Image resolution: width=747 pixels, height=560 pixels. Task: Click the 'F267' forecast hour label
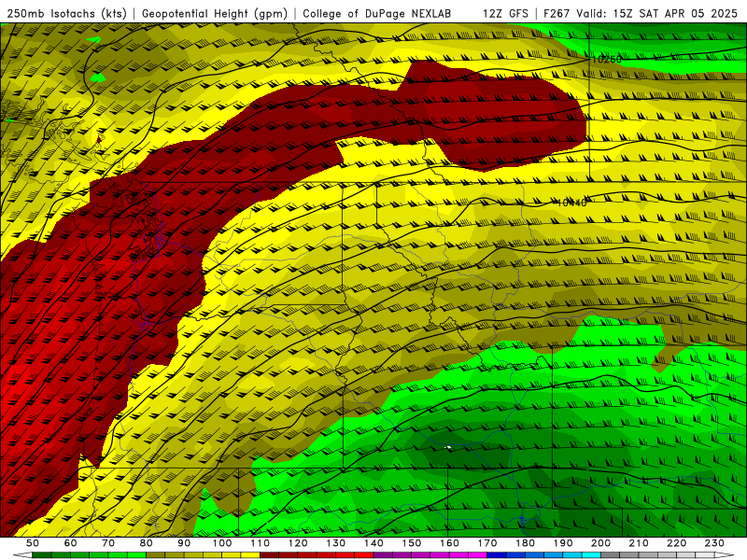click(x=557, y=14)
